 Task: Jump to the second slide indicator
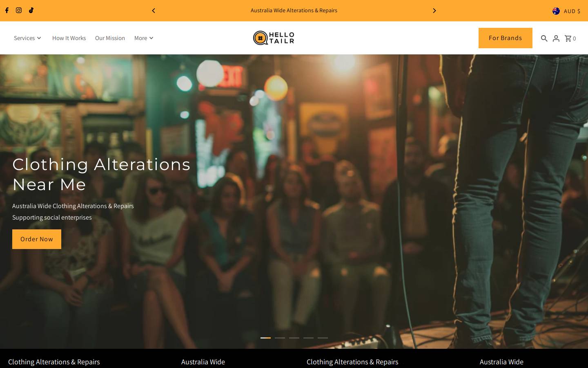(280, 338)
